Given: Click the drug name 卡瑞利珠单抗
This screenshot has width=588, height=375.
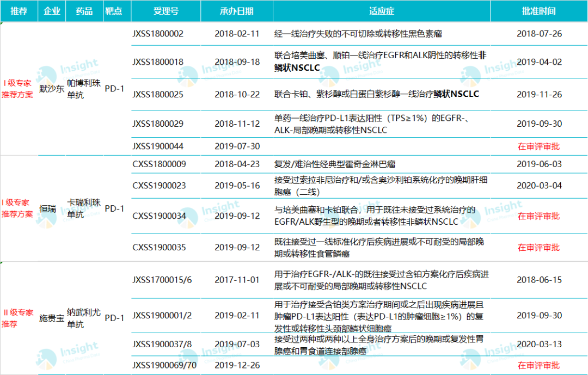Looking at the screenshot, I should tap(84, 208).
